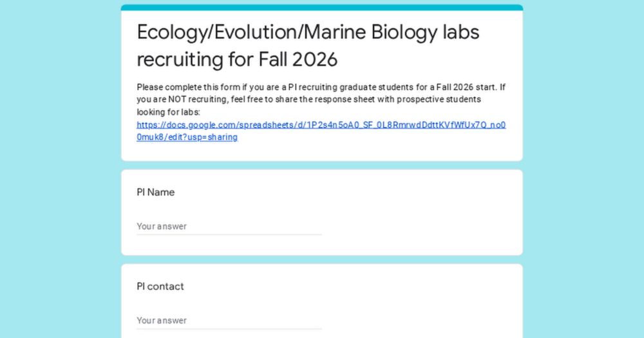
Task: Click the gap between header and PI Name cards
Action: click(x=322, y=165)
